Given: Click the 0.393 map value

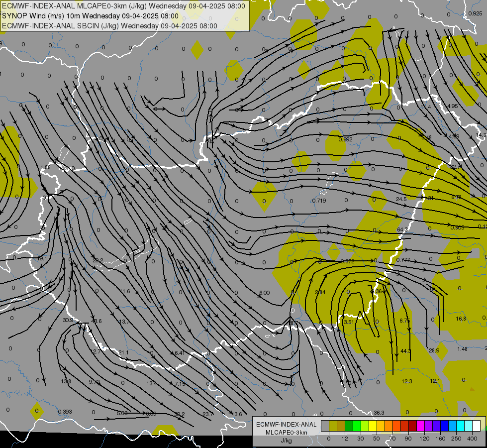Looking at the screenshot, I should coord(65,412).
